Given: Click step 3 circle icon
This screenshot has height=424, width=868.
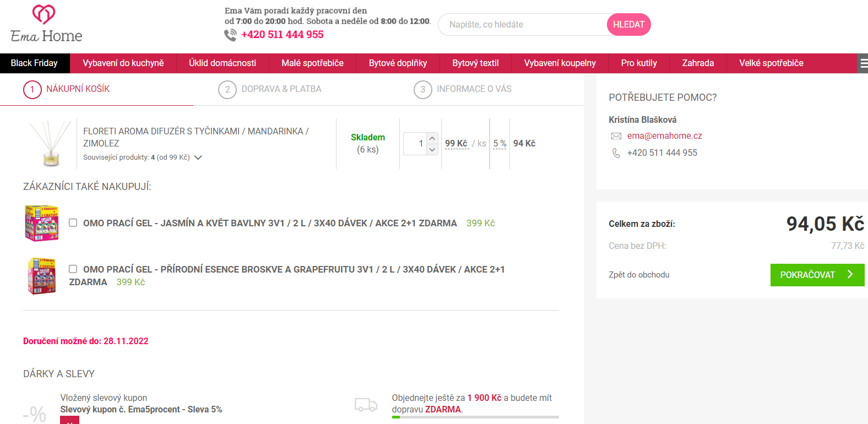Looking at the screenshot, I should click(x=423, y=90).
